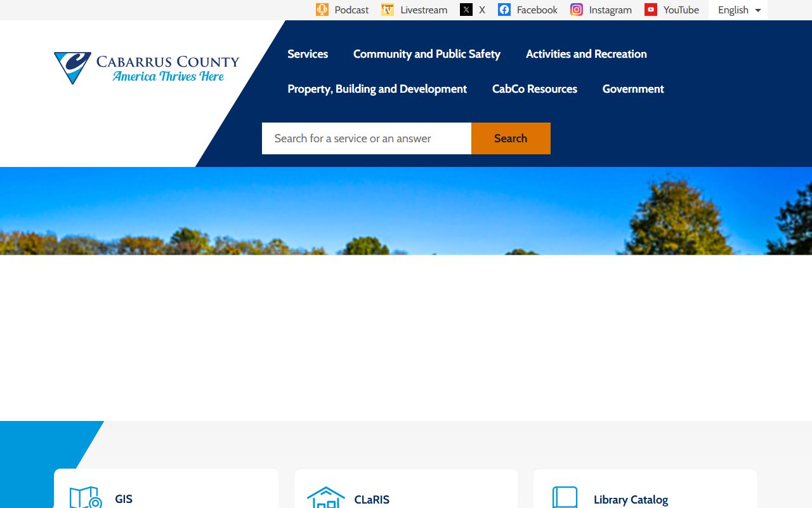The image size is (812, 508).
Task: Open the Services menu
Action: coord(308,54)
